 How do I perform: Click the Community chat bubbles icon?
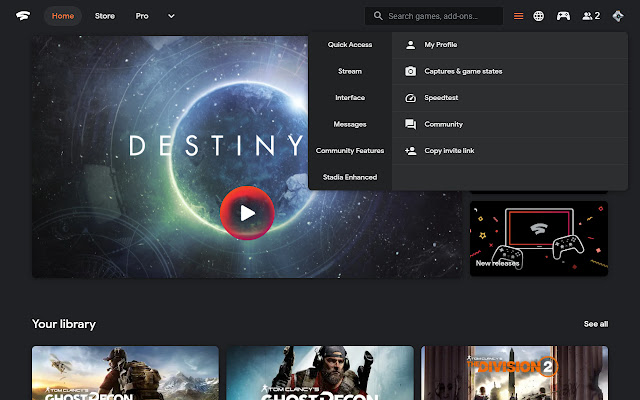point(411,124)
